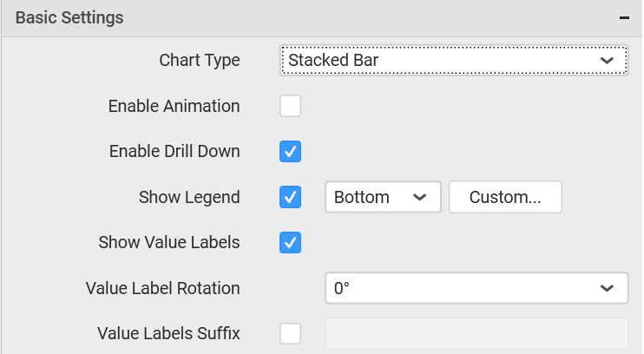
Task: Click the Enable Drill Down label text
Action: tap(174, 151)
